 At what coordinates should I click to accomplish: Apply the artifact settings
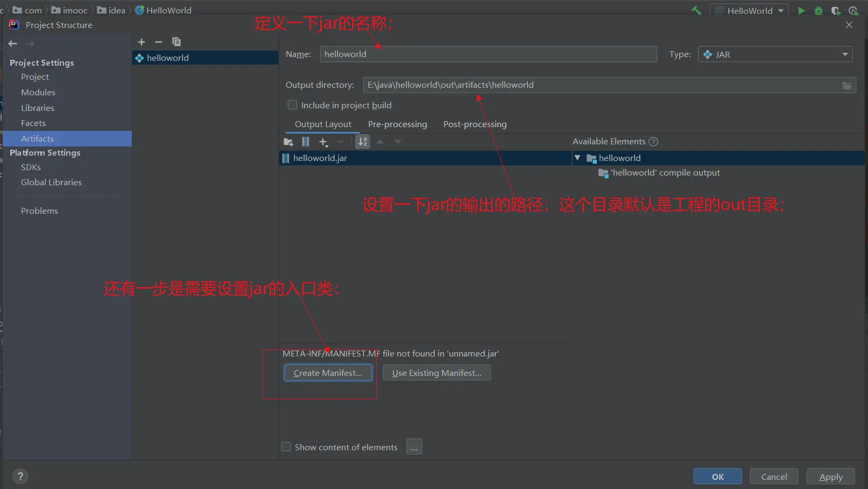(x=831, y=477)
